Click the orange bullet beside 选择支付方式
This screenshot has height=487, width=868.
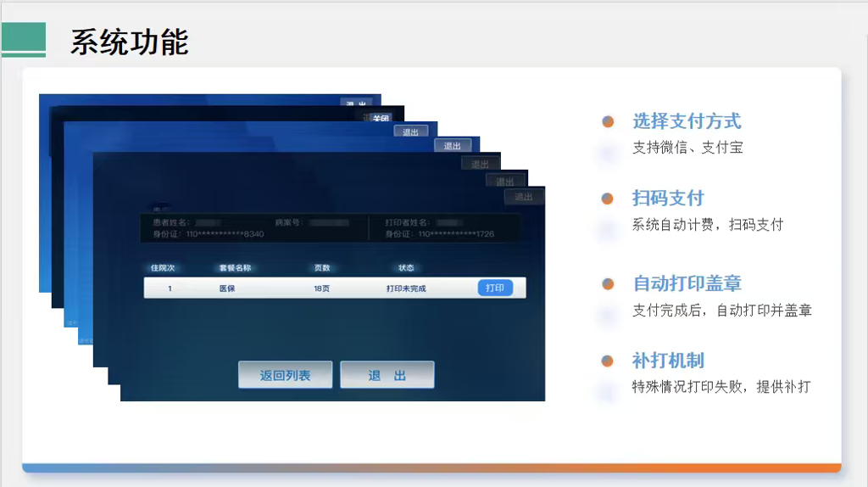608,121
